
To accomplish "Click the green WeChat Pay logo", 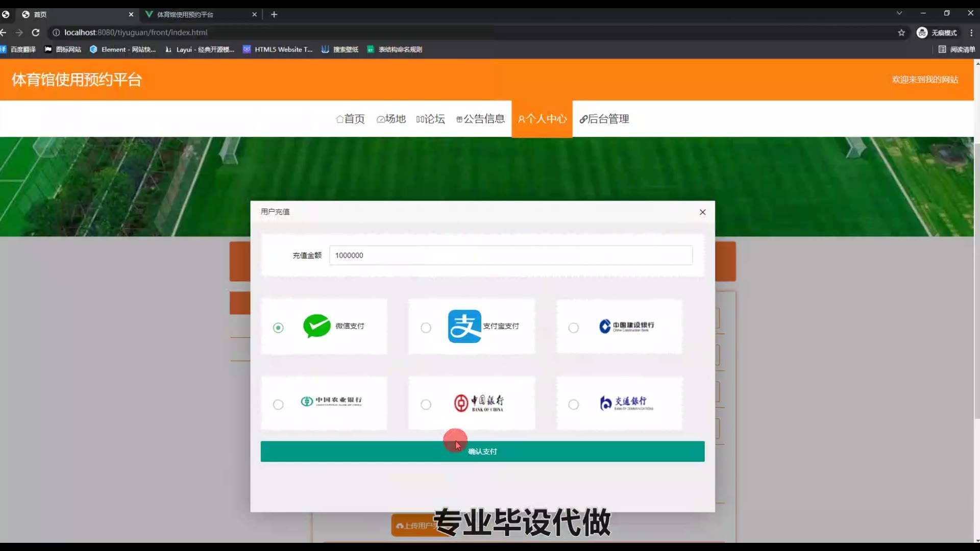I will coord(316,326).
